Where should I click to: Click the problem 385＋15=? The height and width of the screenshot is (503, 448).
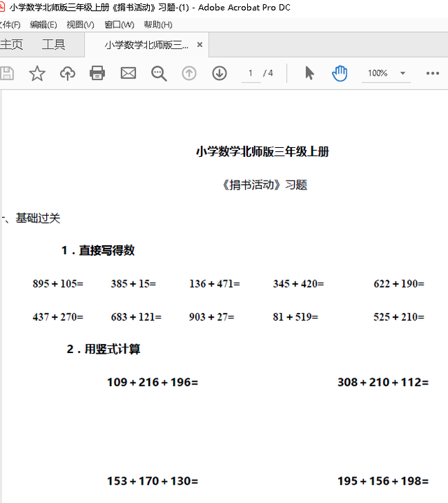[133, 284]
